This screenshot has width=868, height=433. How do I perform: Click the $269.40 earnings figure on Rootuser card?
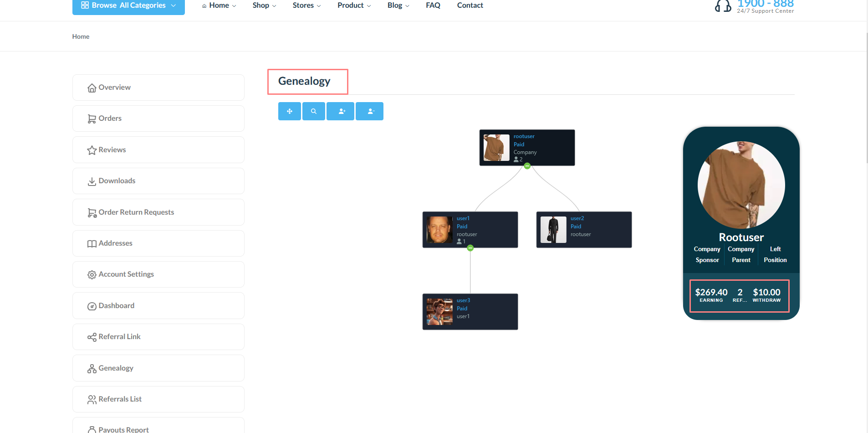click(x=711, y=292)
